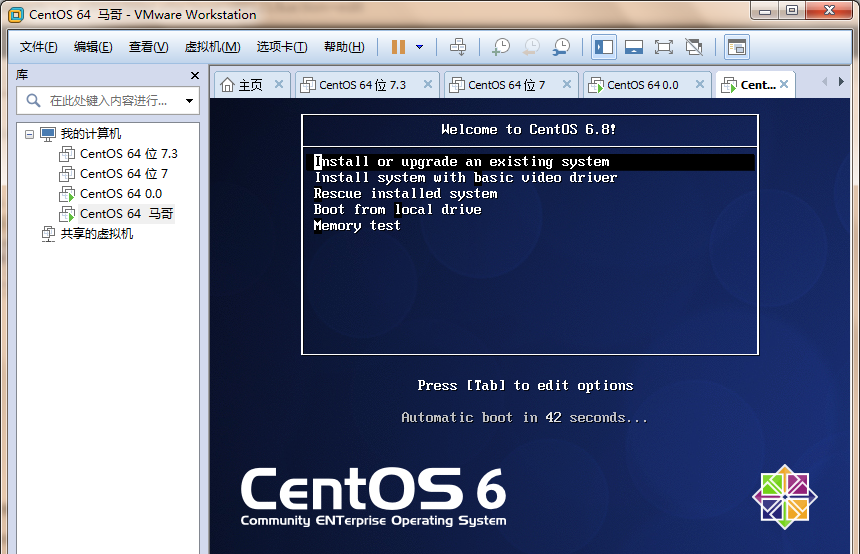Select 'Memory test' boot option
The height and width of the screenshot is (554, 860).
(x=357, y=225)
